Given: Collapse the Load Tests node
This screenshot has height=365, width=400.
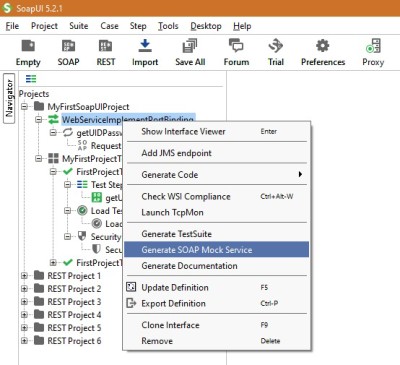Looking at the screenshot, I should [x=67, y=211].
